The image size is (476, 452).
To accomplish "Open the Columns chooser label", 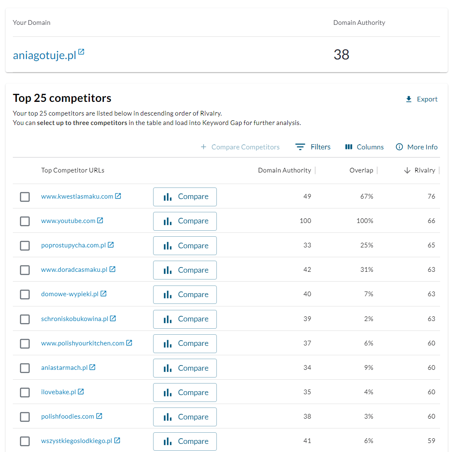I will [370, 147].
